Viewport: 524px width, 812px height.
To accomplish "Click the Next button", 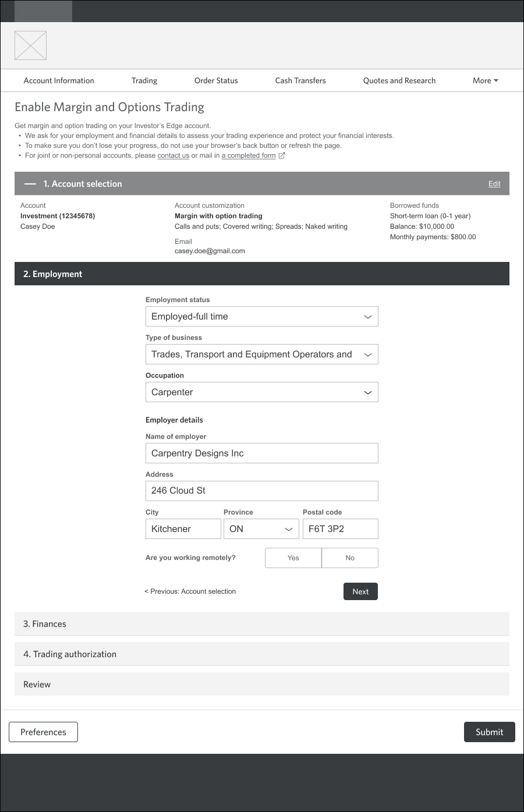I will 360,591.
